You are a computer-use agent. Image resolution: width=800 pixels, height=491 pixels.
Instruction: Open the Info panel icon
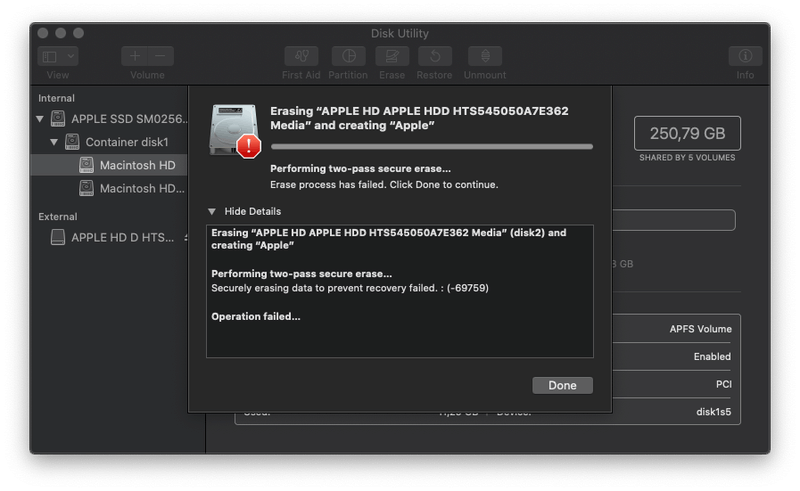click(745, 56)
